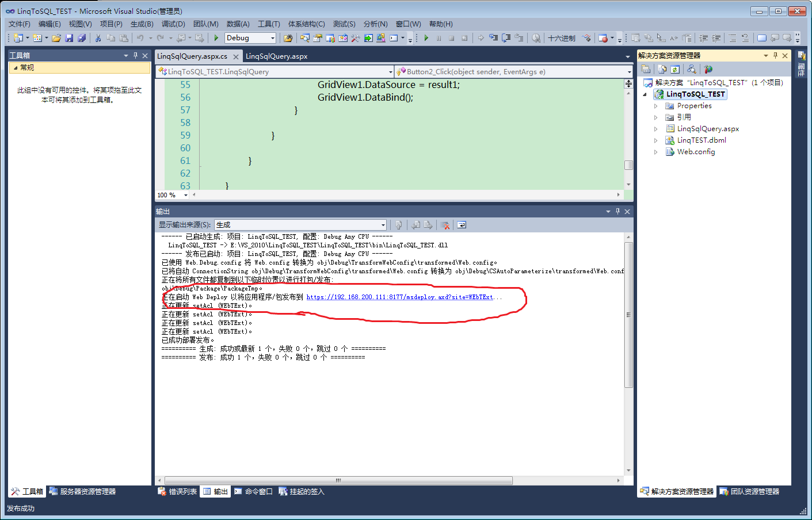The height and width of the screenshot is (520, 812).
Task: Click refresh icon in Solution Explorer toolbar
Action: [675, 69]
